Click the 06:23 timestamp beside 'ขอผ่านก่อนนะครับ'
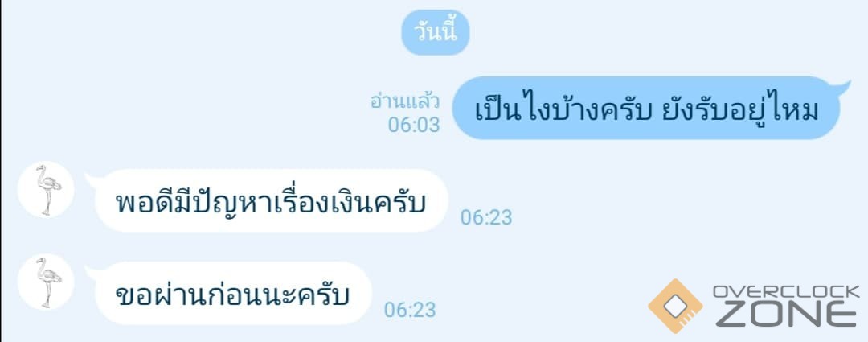The width and height of the screenshot is (868, 342). point(410,310)
